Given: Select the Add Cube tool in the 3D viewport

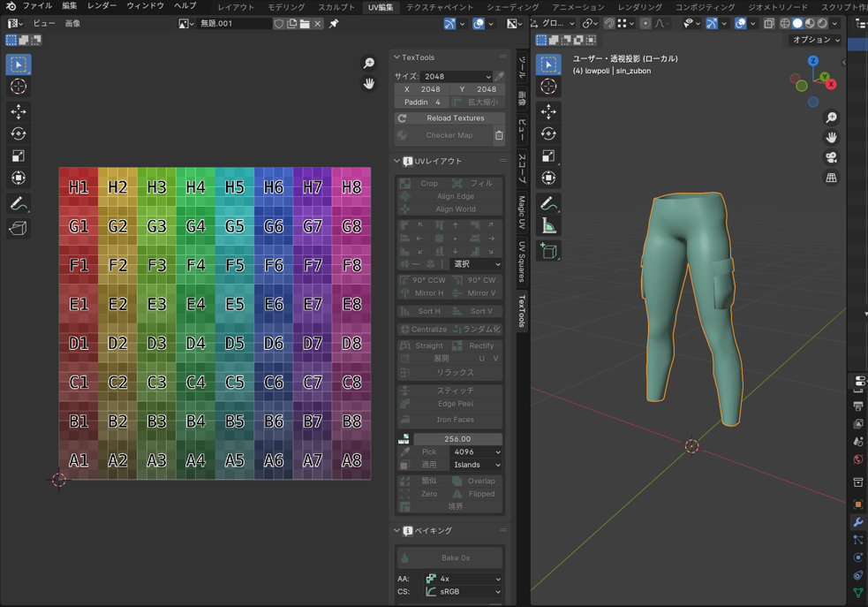Looking at the screenshot, I should (548, 251).
